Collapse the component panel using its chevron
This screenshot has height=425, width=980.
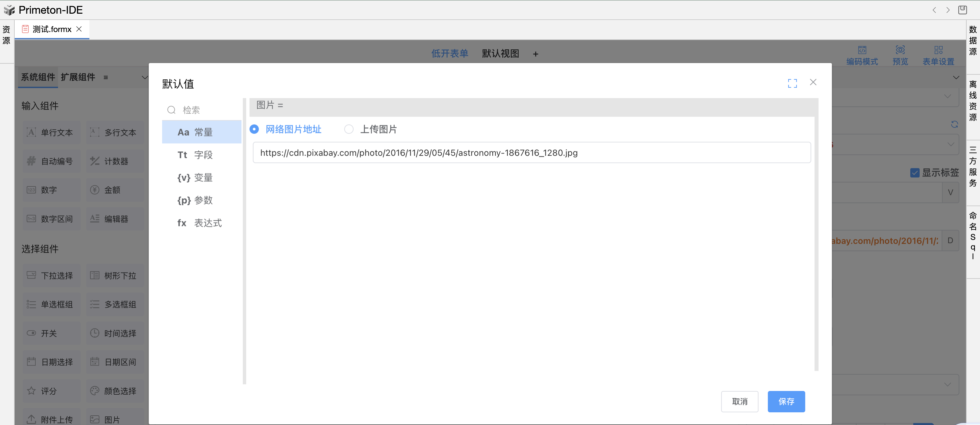(x=144, y=77)
